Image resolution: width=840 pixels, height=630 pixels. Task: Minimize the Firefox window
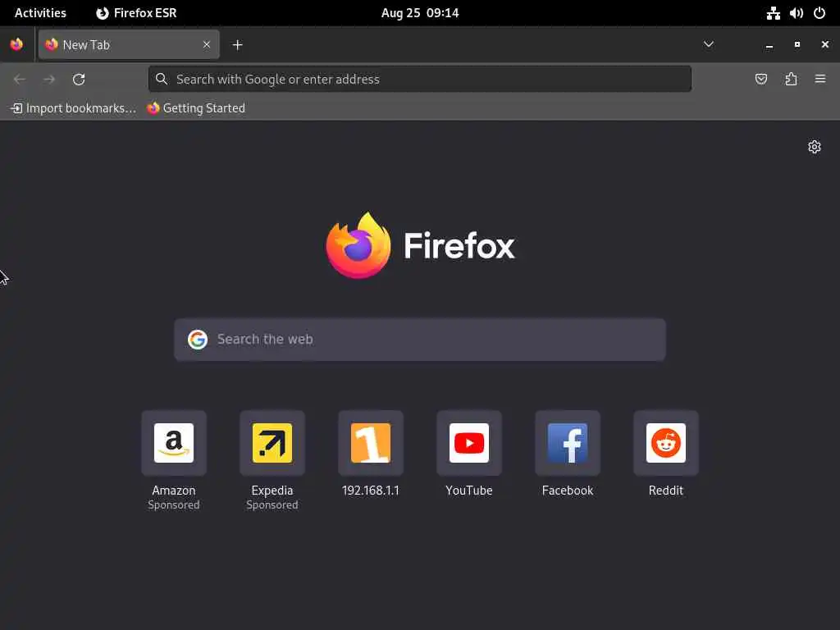coord(769,45)
